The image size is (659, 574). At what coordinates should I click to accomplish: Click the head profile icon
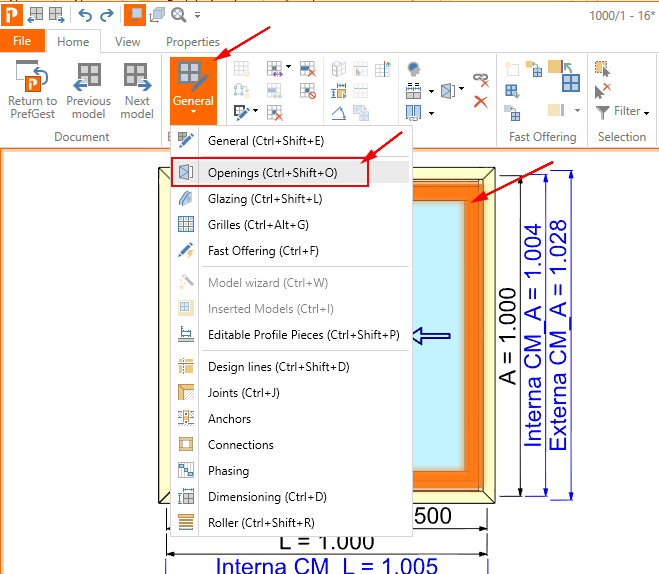pyautogui.click(x=414, y=68)
